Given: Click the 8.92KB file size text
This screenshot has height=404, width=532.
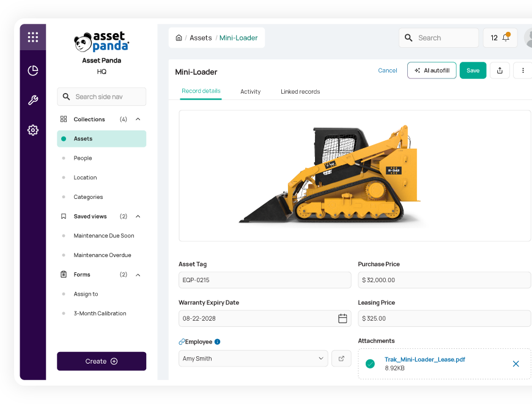Looking at the screenshot, I should [394, 368].
